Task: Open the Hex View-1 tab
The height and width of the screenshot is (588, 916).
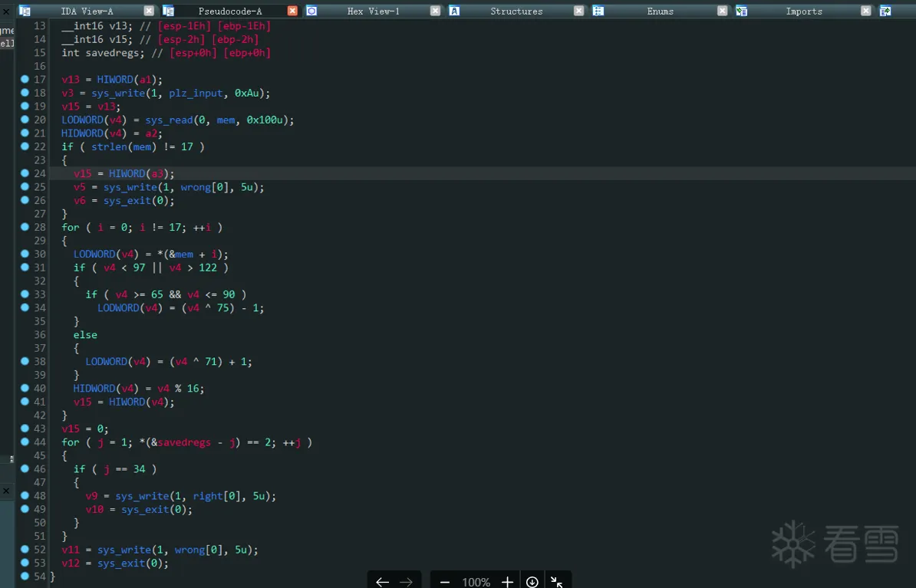Action: pos(374,11)
